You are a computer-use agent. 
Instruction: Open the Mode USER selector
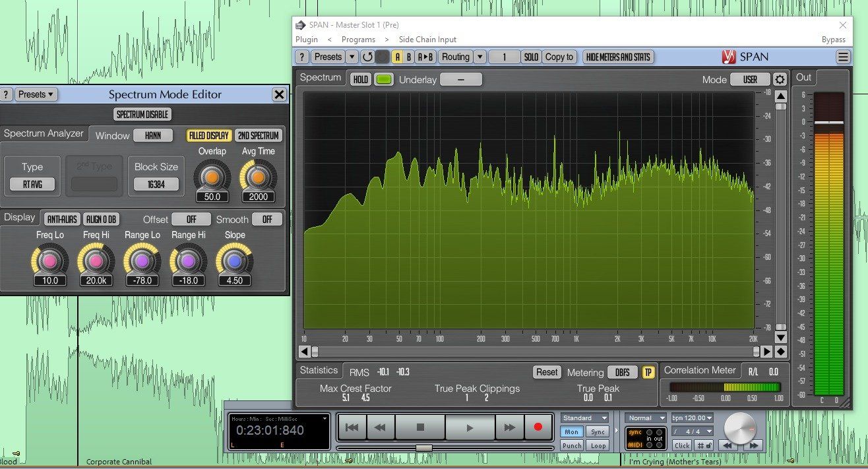point(750,79)
